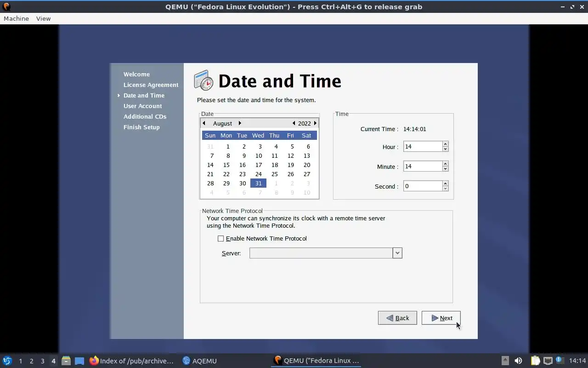Click the taskbar clock showing 14:14
588x368 pixels.
pyautogui.click(x=577, y=361)
